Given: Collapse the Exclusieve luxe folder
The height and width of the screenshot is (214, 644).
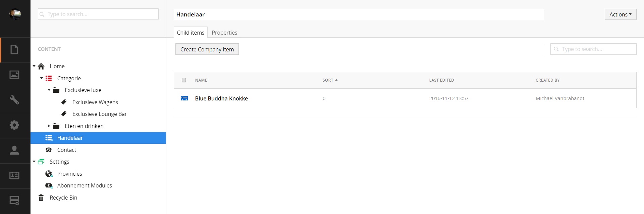Looking at the screenshot, I should pos(49,90).
